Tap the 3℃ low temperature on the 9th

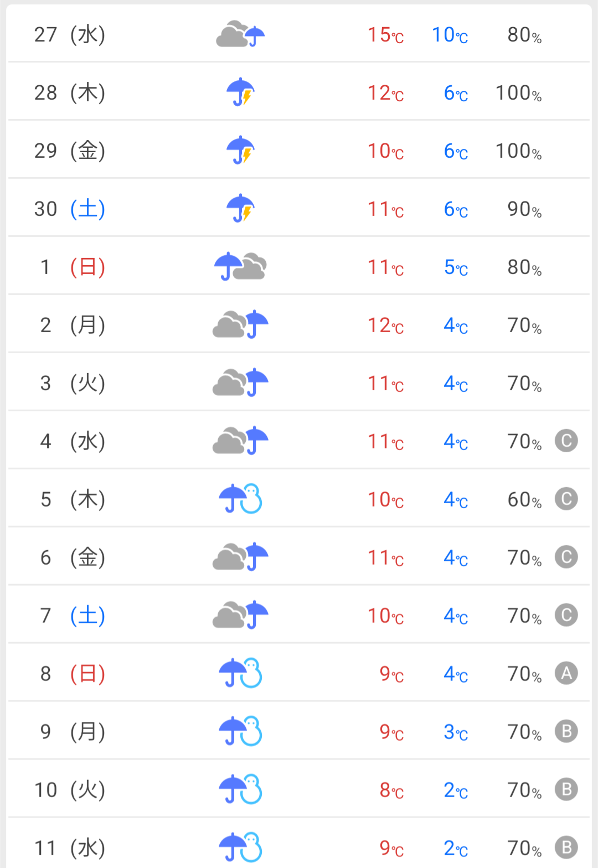(456, 732)
